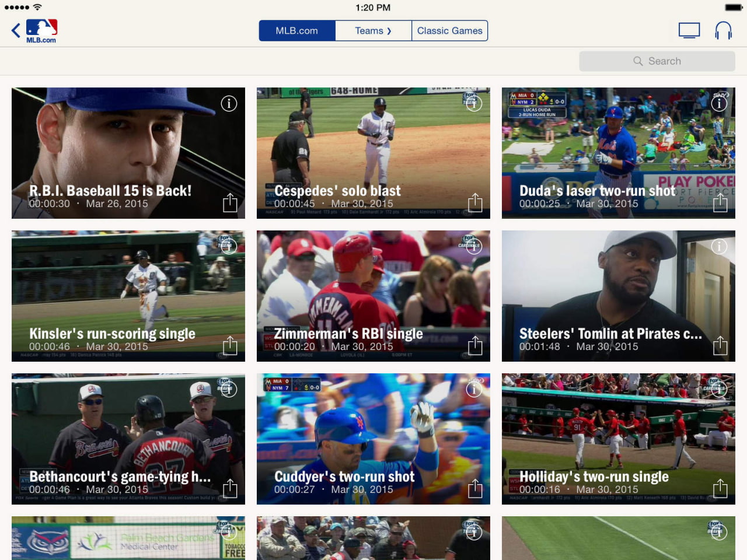Show info overlay for Steelers' Tomlin clip
This screenshot has width=747, height=560.
(x=720, y=246)
